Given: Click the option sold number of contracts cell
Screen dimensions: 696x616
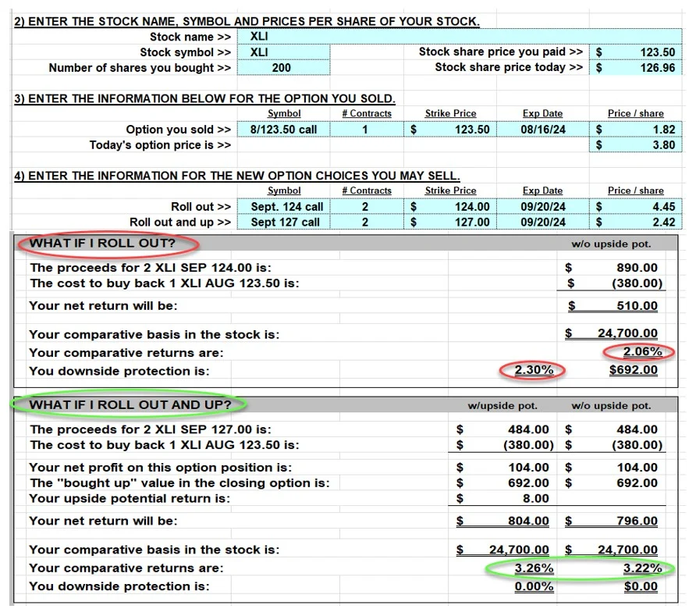Looking at the screenshot, I should [367, 130].
